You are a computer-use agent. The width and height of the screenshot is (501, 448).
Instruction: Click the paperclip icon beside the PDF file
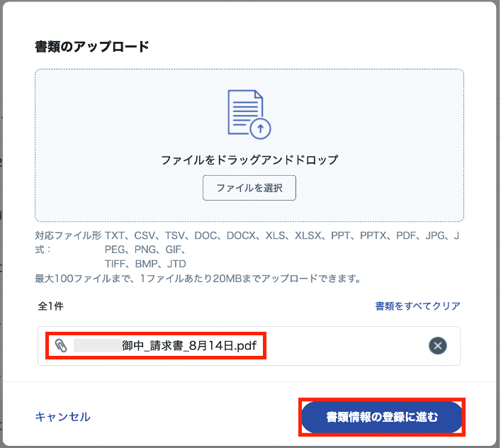coord(61,346)
